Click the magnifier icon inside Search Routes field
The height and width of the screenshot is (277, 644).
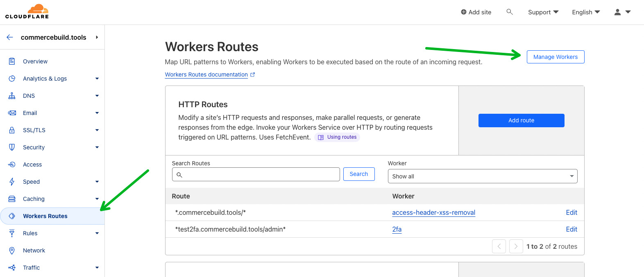[179, 175]
